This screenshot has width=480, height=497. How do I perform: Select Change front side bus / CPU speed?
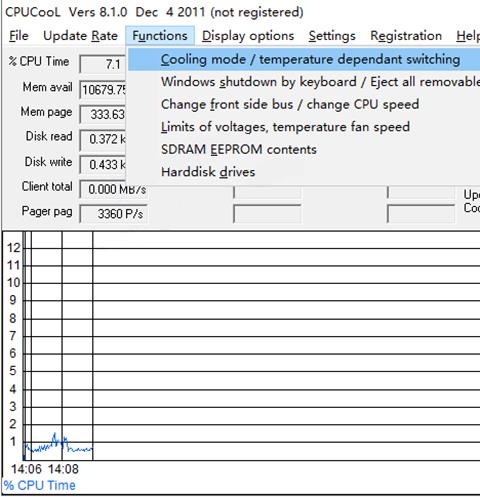(x=304, y=104)
